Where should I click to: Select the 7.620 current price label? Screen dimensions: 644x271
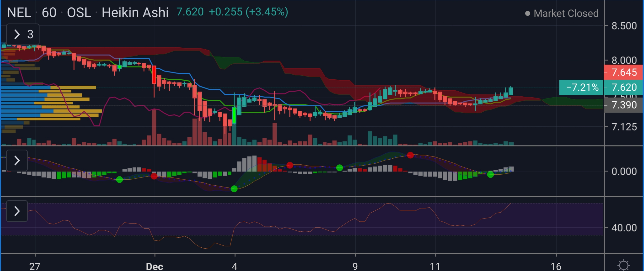tap(623, 87)
